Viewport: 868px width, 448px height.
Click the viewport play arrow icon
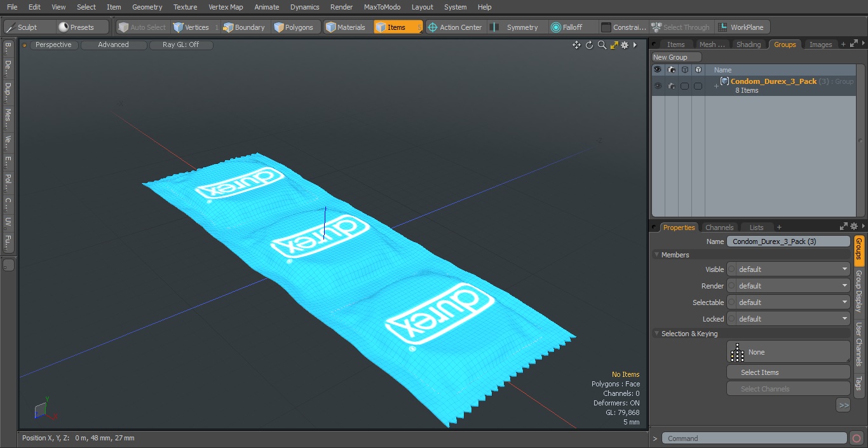point(635,45)
